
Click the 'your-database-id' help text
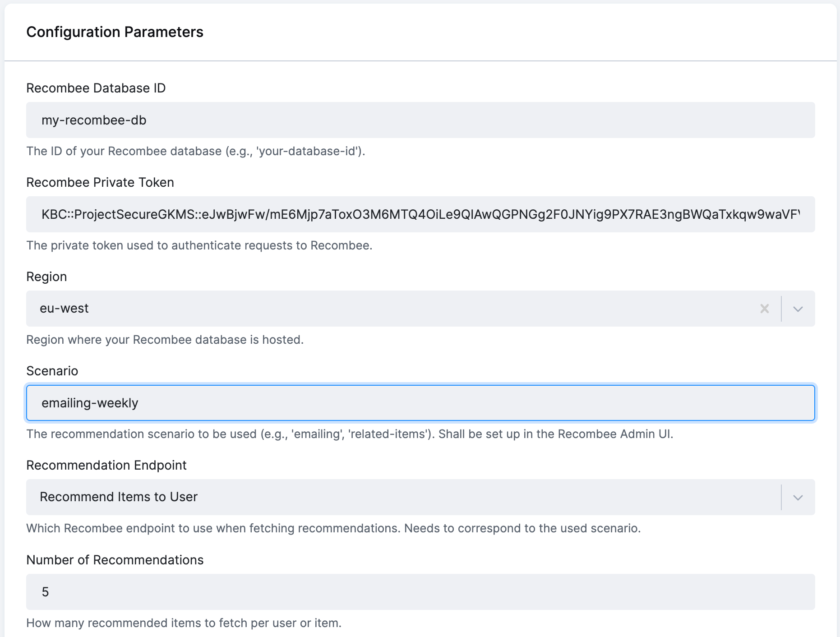(196, 151)
